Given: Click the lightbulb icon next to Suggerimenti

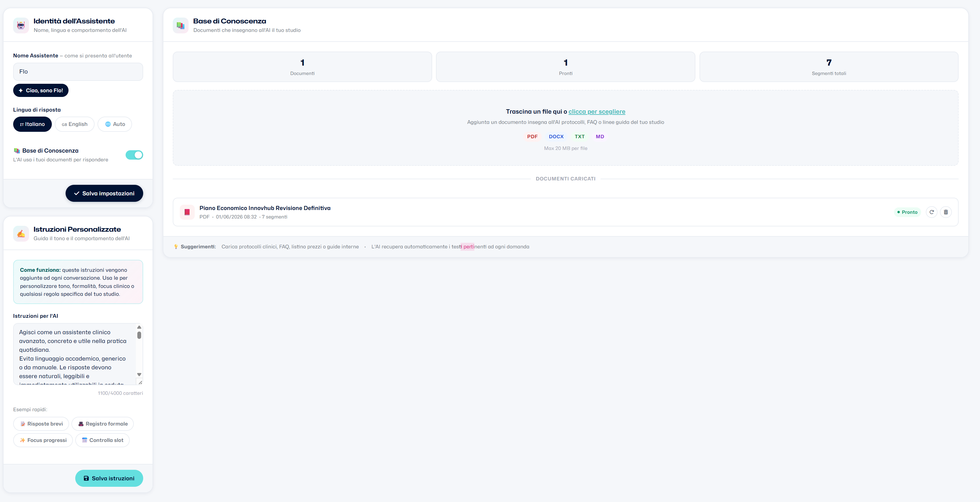Looking at the screenshot, I should [176, 247].
